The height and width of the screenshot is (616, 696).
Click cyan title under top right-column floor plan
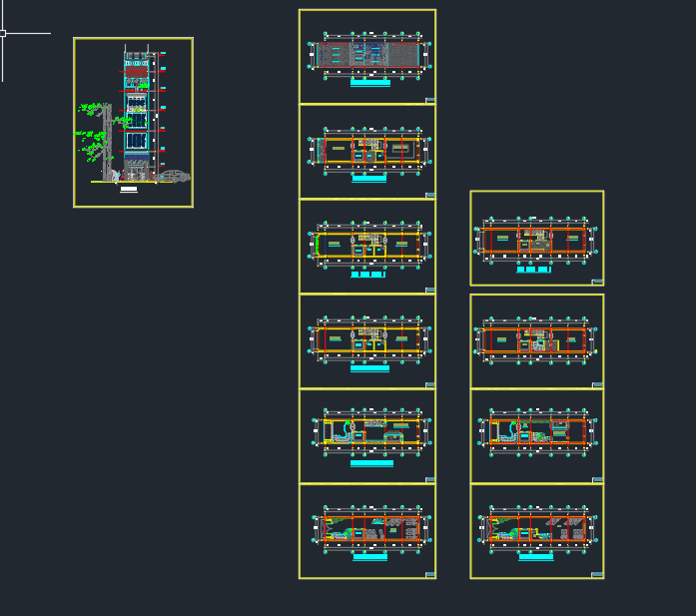(x=533, y=270)
